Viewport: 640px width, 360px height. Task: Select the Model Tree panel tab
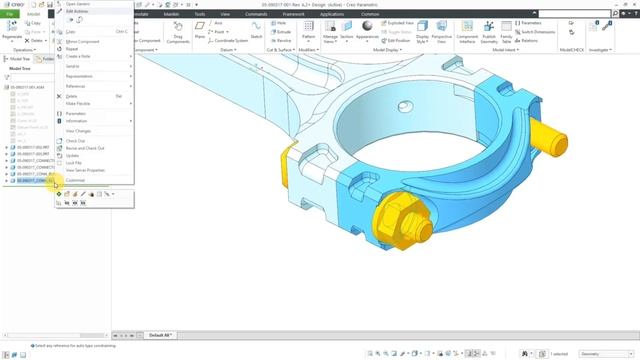pos(17,59)
